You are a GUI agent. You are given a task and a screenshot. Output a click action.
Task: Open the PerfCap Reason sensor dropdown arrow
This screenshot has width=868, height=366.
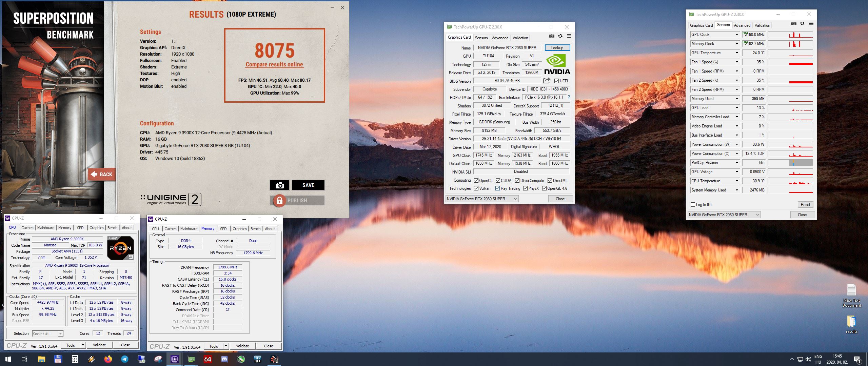[736, 163]
